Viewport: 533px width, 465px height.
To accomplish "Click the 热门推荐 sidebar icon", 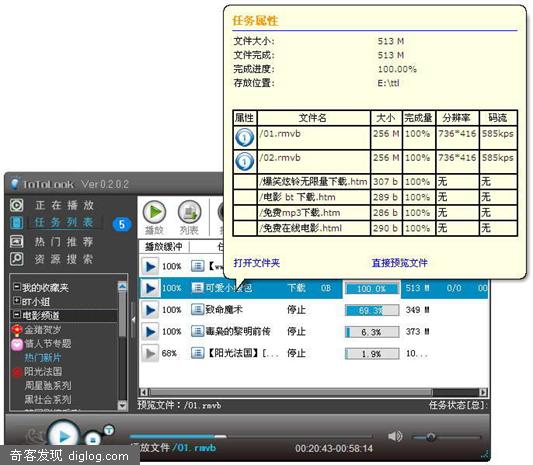I will (16, 241).
